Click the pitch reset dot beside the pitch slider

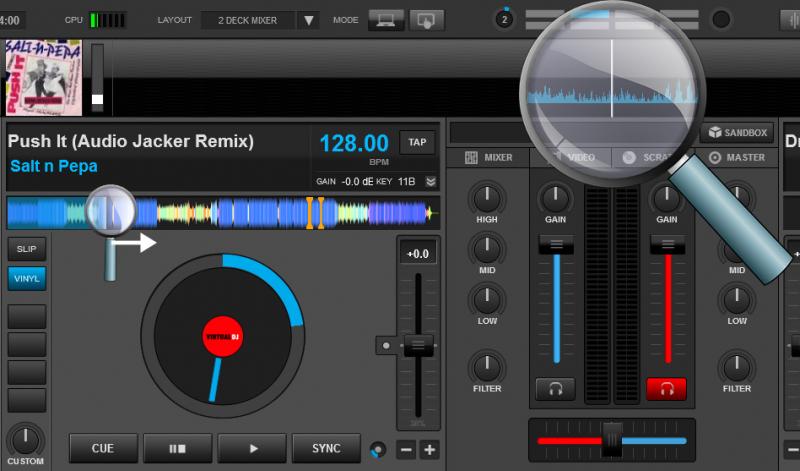tap(386, 346)
